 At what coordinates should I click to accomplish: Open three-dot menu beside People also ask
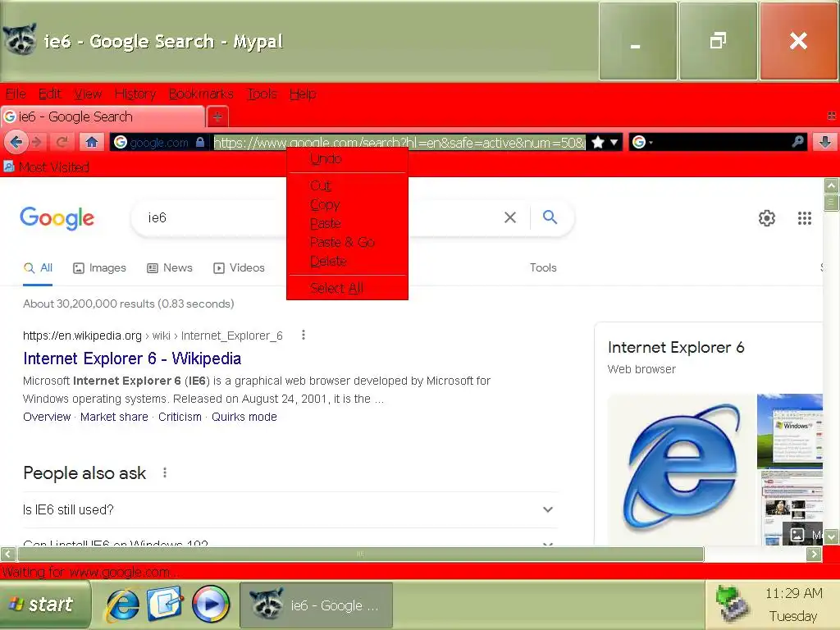pos(165,472)
